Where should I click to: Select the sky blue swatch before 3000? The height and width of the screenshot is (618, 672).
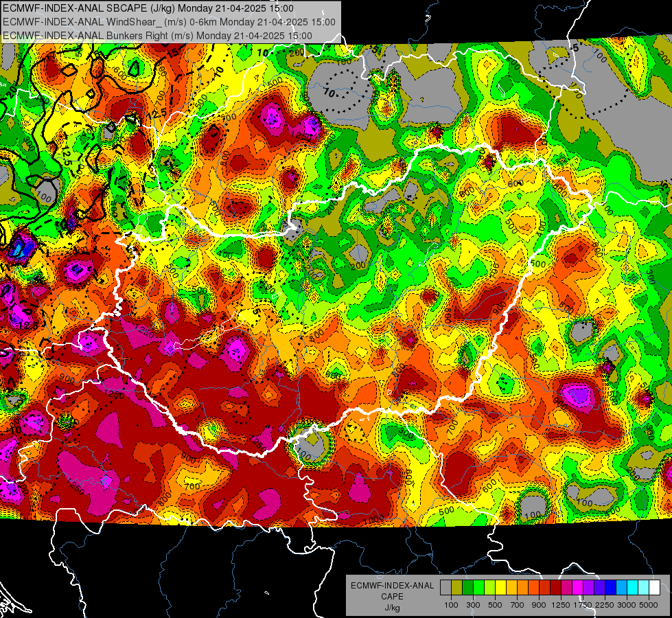pos(621,587)
